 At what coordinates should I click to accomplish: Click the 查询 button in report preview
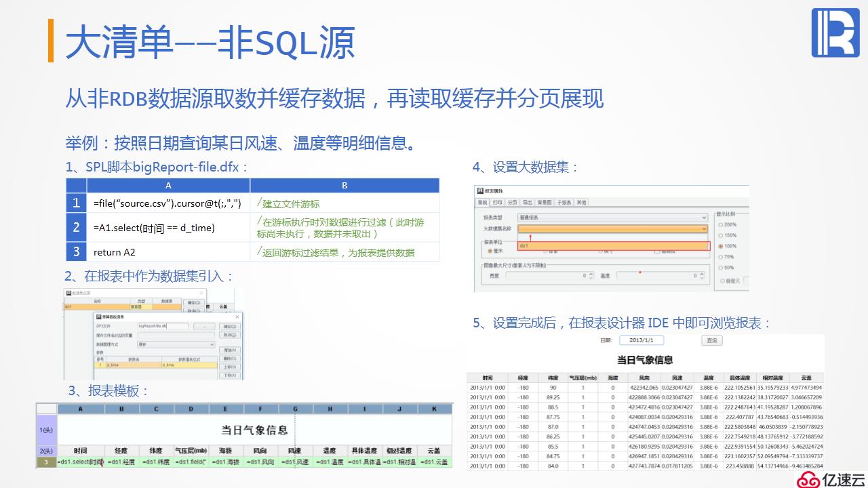(x=711, y=340)
